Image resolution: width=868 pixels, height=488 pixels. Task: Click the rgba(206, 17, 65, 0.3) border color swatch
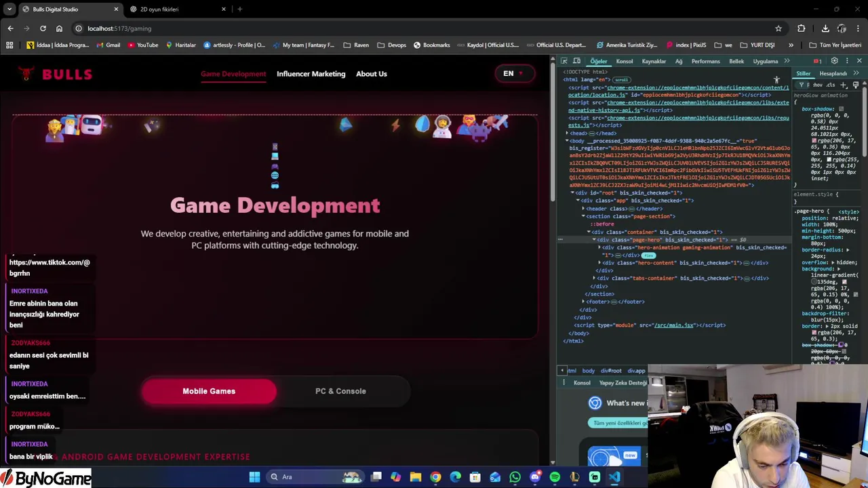click(x=814, y=333)
